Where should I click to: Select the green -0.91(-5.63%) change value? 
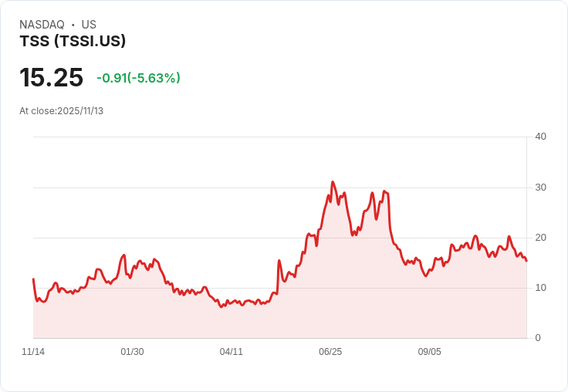(x=138, y=78)
